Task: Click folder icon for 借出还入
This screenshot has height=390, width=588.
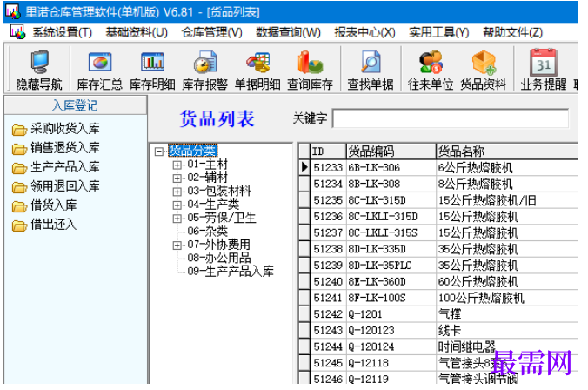Action: click(x=19, y=225)
